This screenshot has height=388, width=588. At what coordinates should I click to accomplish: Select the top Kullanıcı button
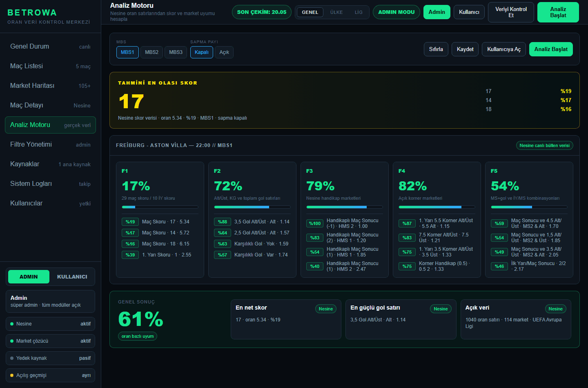pyautogui.click(x=469, y=12)
